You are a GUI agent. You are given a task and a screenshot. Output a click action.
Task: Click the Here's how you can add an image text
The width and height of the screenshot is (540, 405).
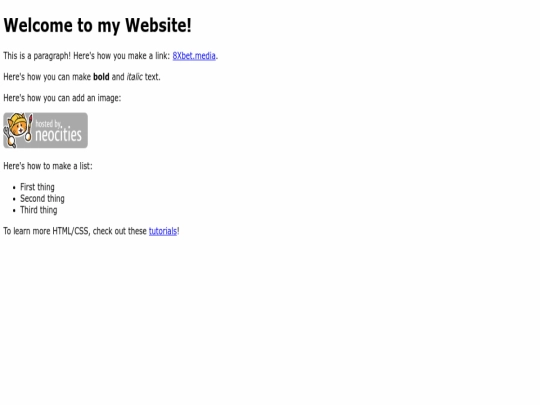(62, 98)
